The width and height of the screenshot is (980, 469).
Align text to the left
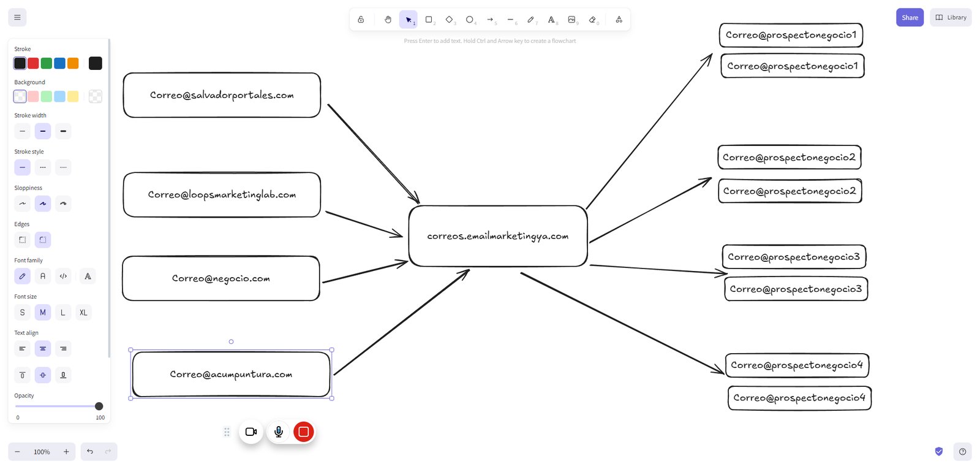pos(23,349)
